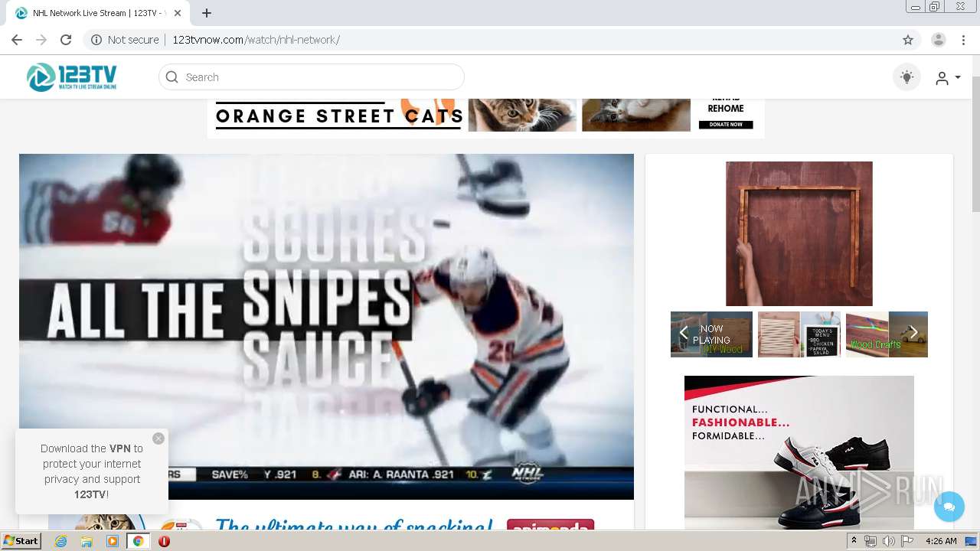This screenshot has height=551, width=980.
Task: Open a new browser tab
Action: tap(207, 13)
